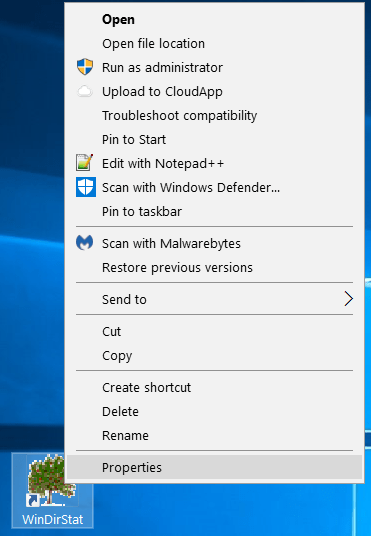Click the Windows Defender shield icon
This screenshot has height=536, width=371.
[85, 187]
